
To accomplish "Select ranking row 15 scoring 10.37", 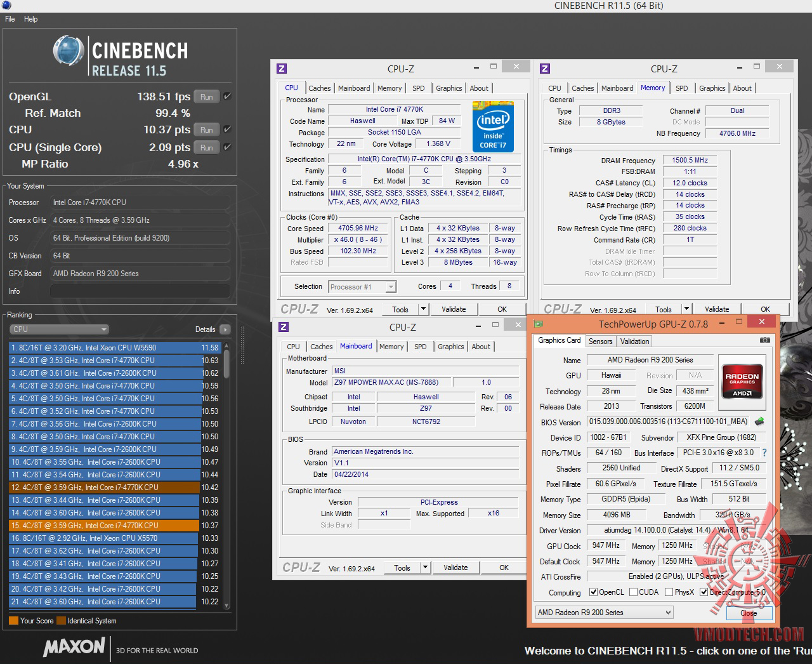I will point(115,526).
